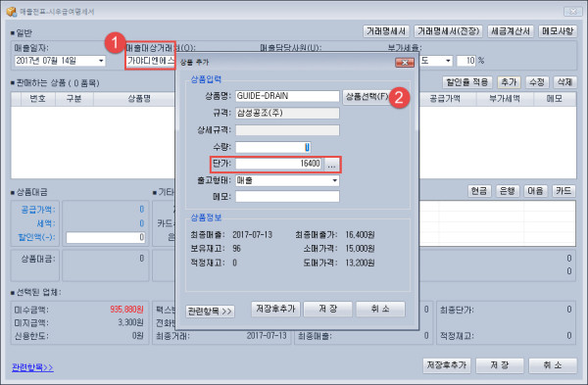The width and height of the screenshot is (588, 385).
Task: Click the 미지급액 value 3,300원
Action: (130, 322)
